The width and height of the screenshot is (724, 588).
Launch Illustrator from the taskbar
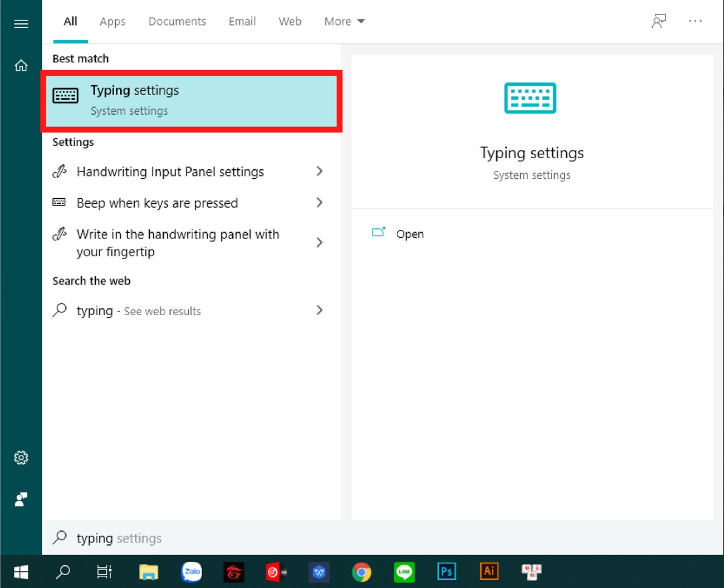pos(488,572)
